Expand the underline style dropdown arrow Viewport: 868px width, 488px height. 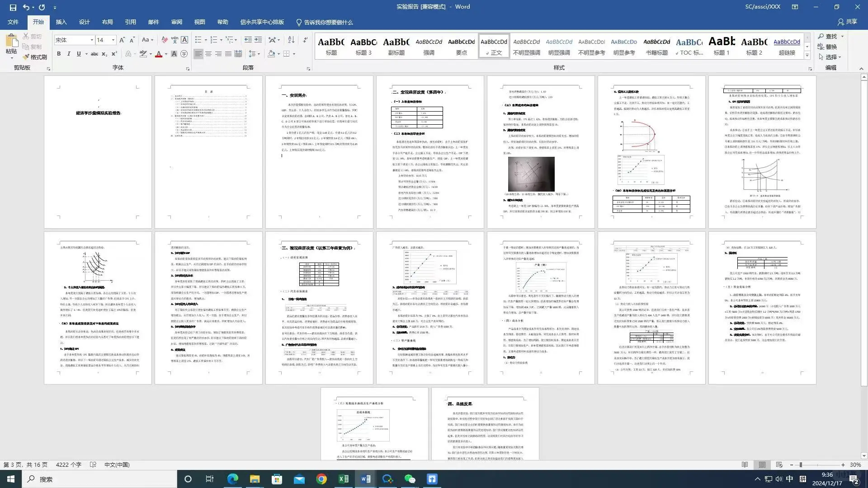coord(85,54)
